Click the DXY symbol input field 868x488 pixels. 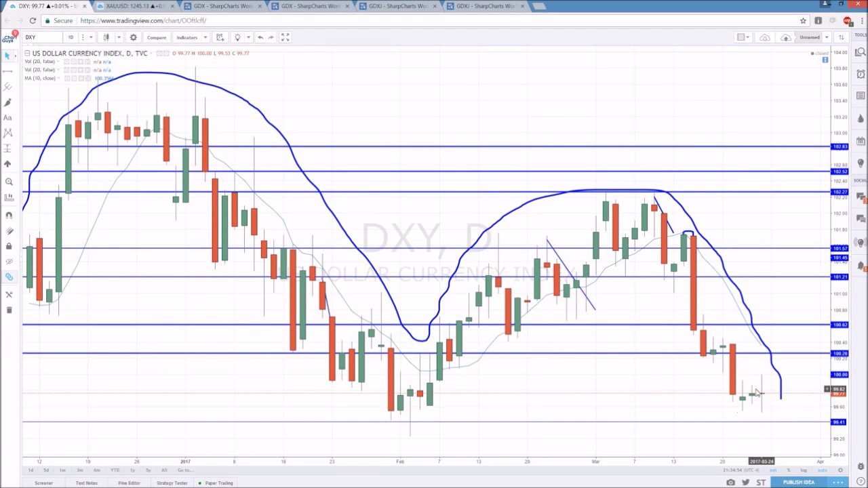tap(43, 37)
